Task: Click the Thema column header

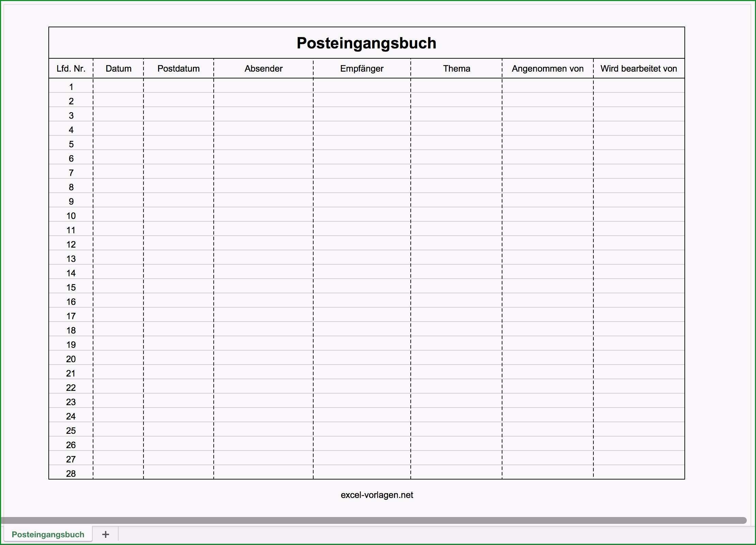Action: coord(456,69)
